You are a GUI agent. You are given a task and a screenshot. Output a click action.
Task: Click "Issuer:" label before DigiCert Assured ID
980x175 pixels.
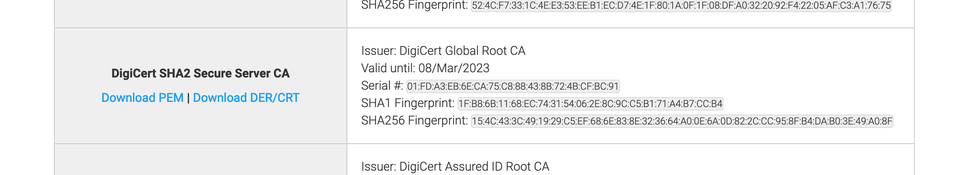pos(379,167)
